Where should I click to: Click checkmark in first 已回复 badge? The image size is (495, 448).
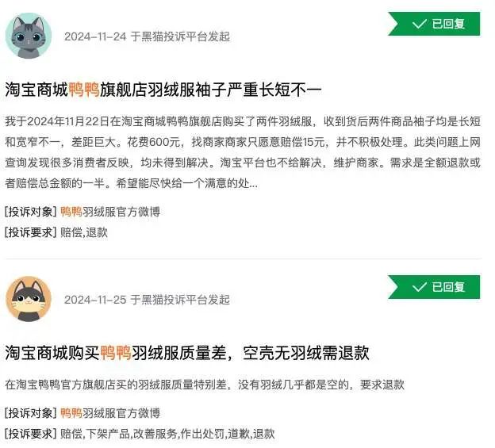pos(420,24)
